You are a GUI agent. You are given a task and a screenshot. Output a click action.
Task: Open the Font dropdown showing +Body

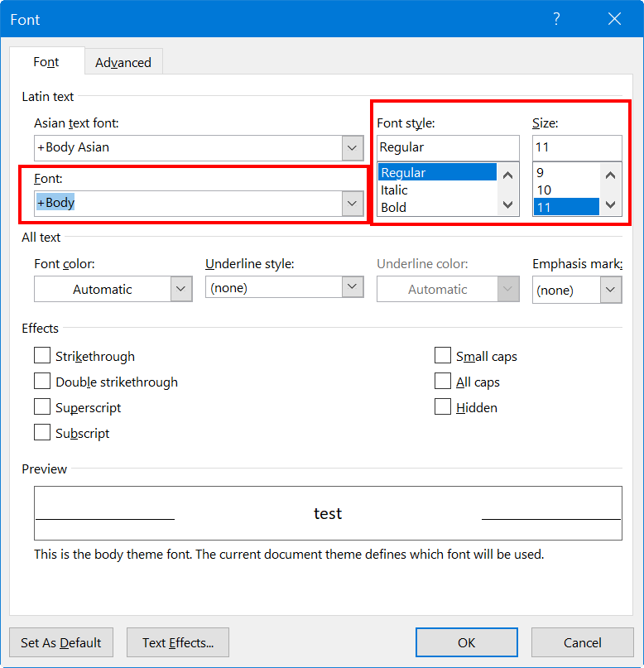353,202
